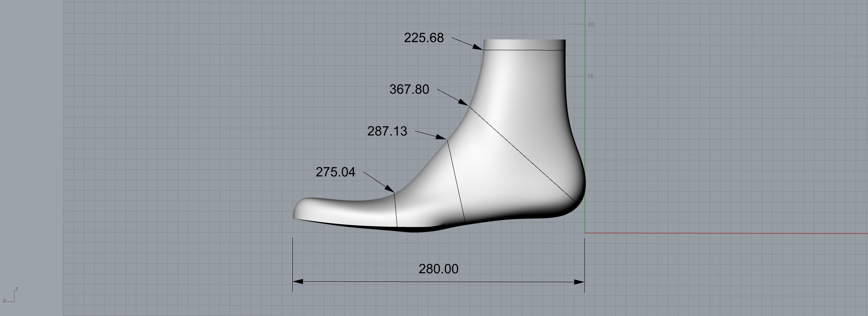Image resolution: width=868 pixels, height=316 pixels.
Task: Pick the 275.04 leader text
Action: 335,172
